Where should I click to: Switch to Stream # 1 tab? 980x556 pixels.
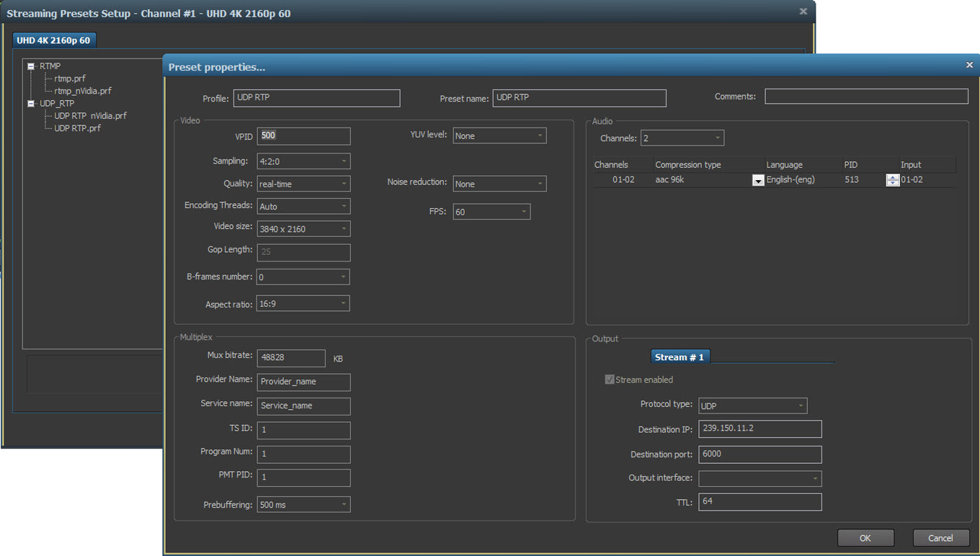(680, 357)
